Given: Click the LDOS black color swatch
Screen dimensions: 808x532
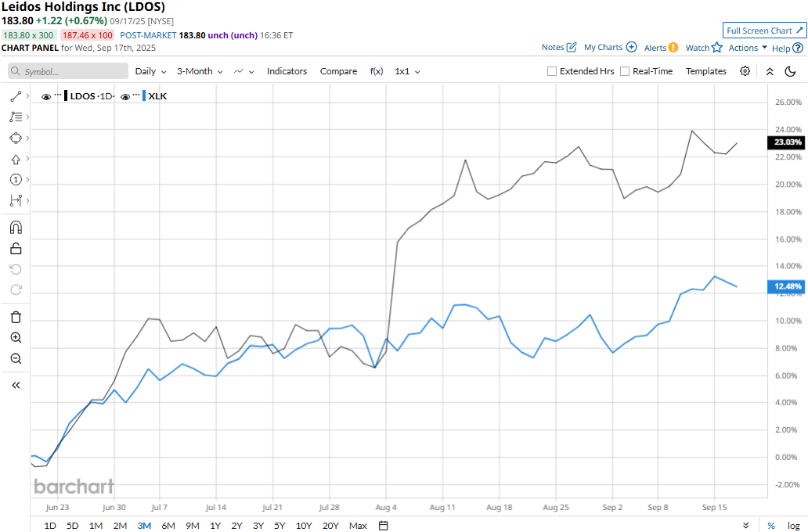Looking at the screenshot, I should 66,95.
